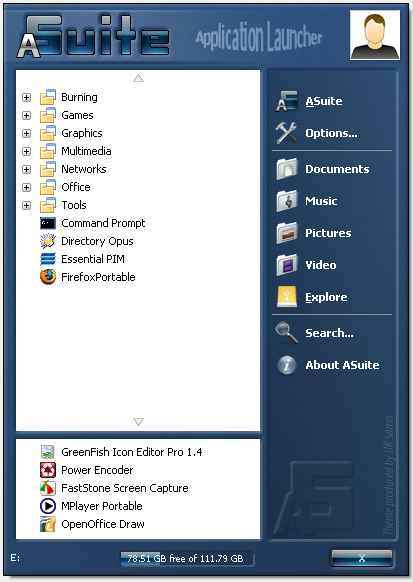
Task: Click the user avatar picture
Action: tap(375, 35)
